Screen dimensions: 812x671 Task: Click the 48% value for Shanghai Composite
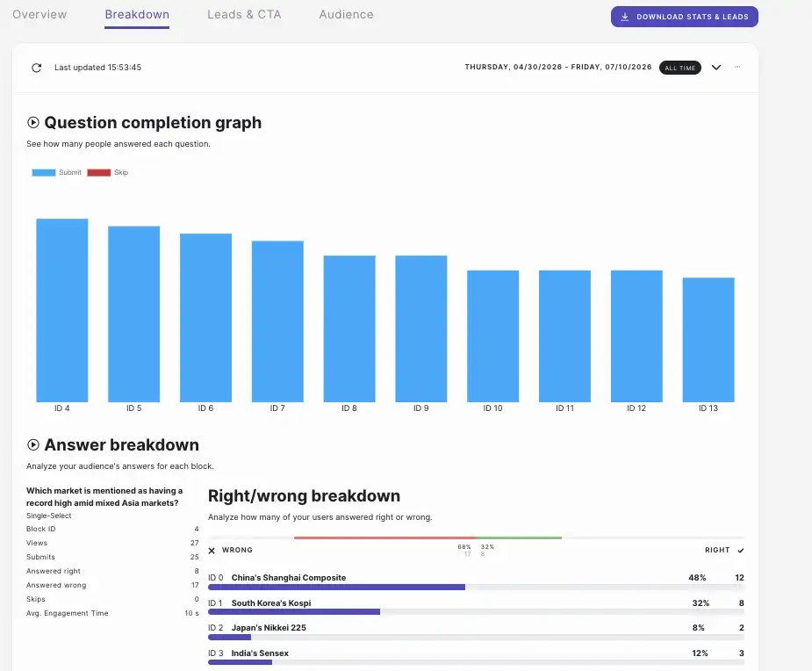point(697,577)
